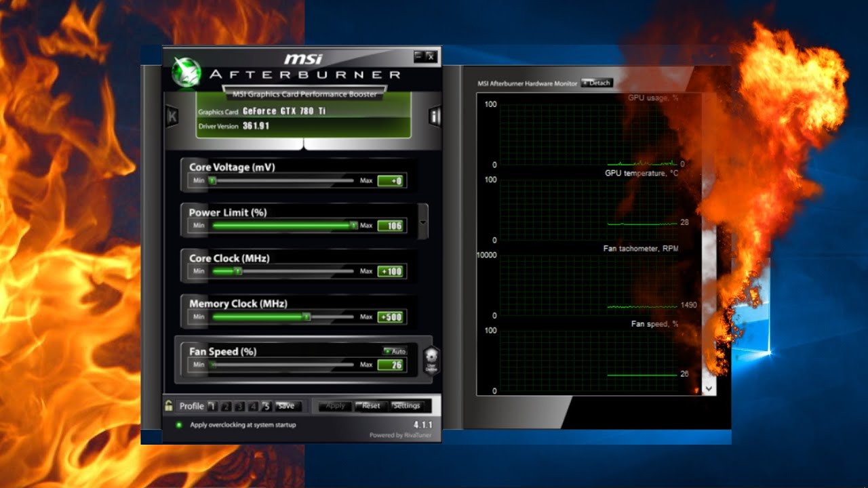Screen dimensions: 868x488
Task: Minimize the Afterburner window
Action: pyautogui.click(x=419, y=56)
